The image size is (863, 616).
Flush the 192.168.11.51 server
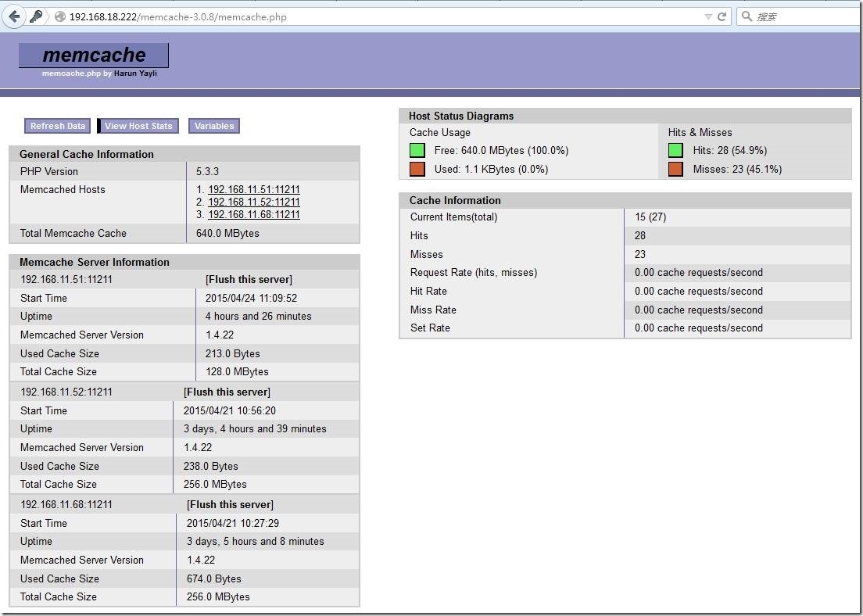(x=249, y=280)
